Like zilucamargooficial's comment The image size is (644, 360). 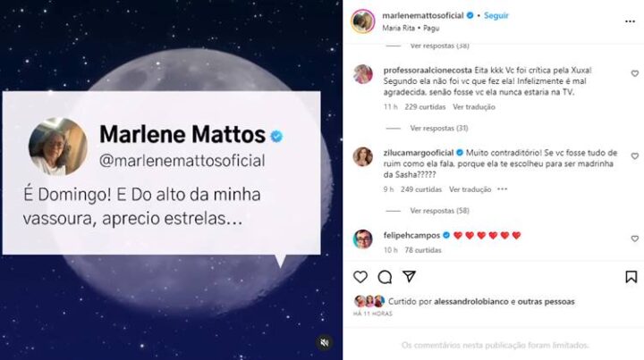tap(634, 156)
